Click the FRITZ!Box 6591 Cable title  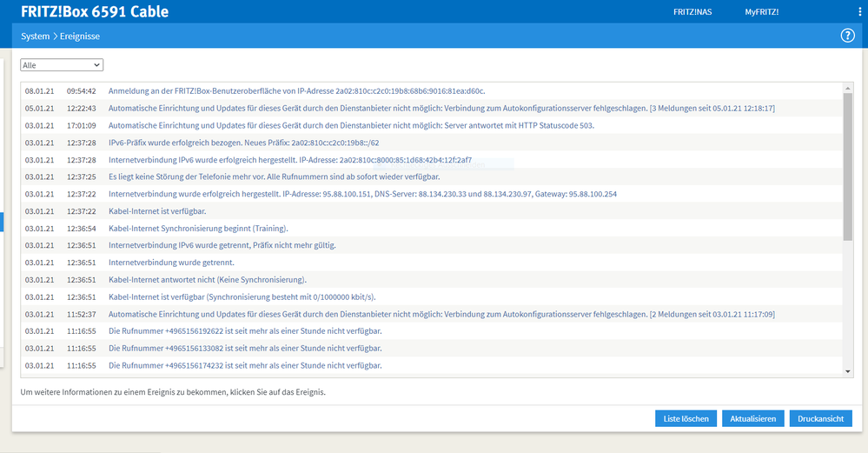click(95, 11)
